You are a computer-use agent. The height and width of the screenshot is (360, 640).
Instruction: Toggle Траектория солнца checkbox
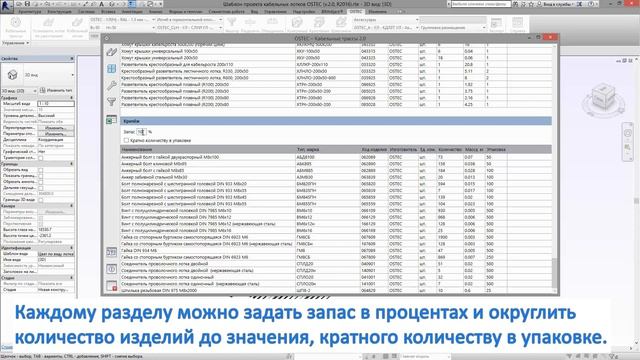click(40, 158)
